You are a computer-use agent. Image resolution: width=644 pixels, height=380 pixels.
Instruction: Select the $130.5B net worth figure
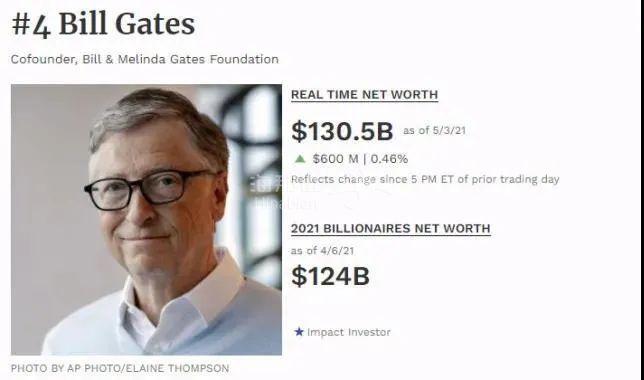[x=342, y=131]
